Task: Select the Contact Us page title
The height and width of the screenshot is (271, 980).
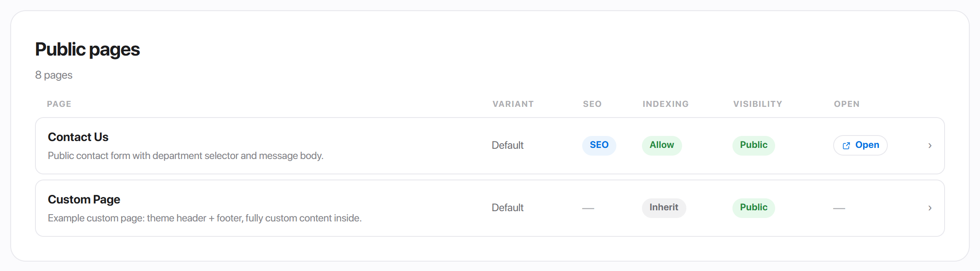Action: click(x=78, y=137)
